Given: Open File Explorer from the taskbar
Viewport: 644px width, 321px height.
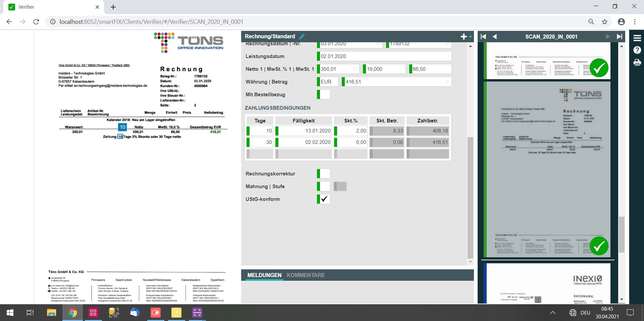Looking at the screenshot, I should pos(51,313).
